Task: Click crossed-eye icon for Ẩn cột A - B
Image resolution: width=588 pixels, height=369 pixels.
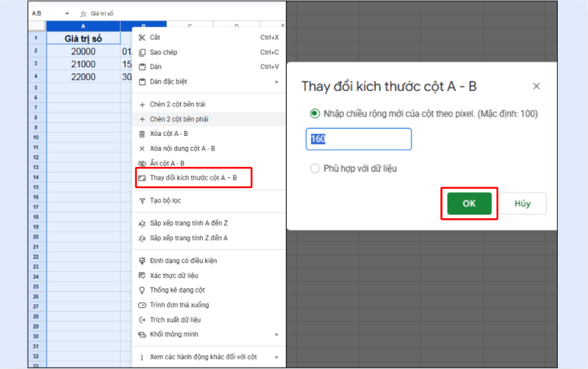Action: tap(142, 163)
